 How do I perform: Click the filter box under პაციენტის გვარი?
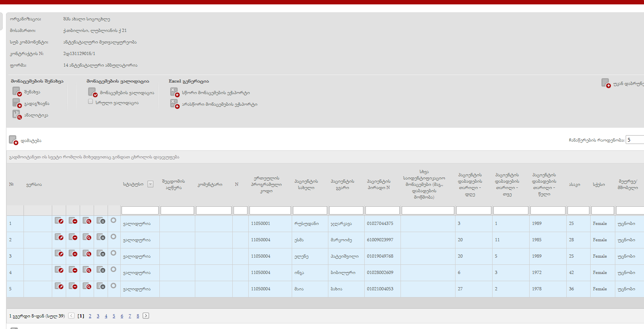(x=346, y=211)
